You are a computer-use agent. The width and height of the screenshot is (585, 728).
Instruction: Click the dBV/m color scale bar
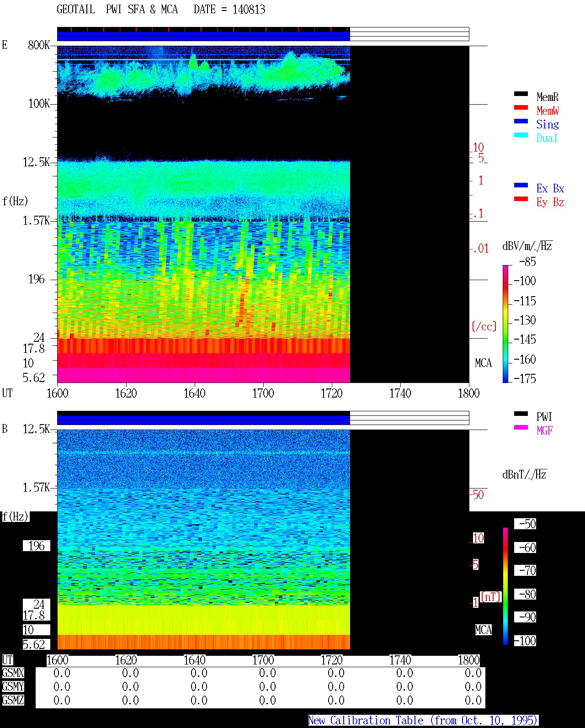coord(505,324)
